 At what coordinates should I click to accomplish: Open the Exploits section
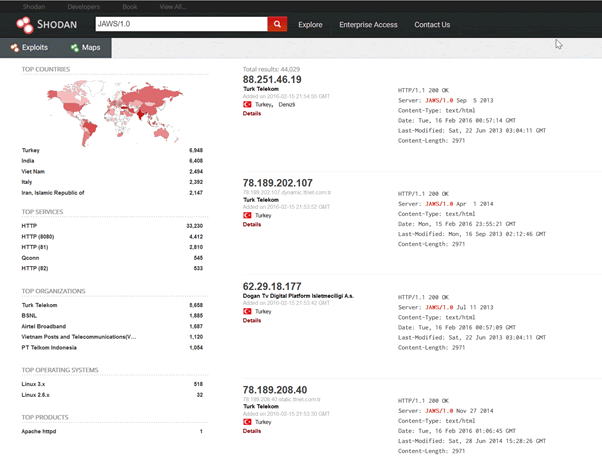pyautogui.click(x=28, y=47)
